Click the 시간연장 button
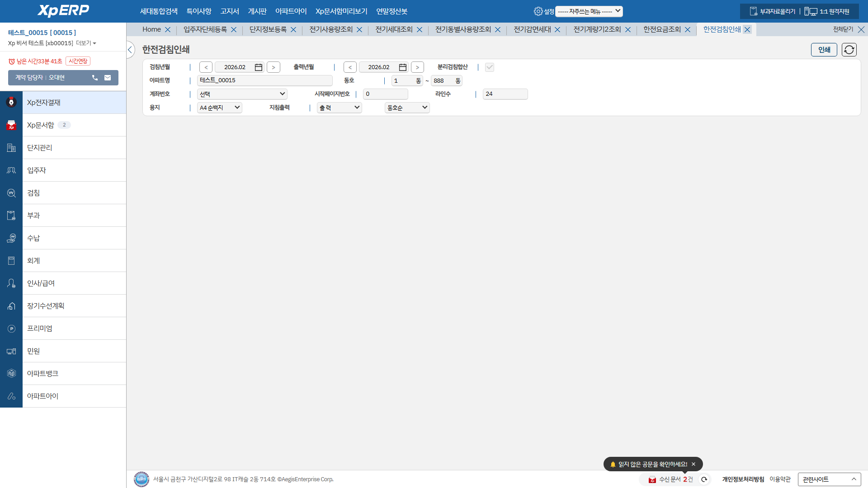Viewport: 868px width, 488px height. (x=78, y=61)
